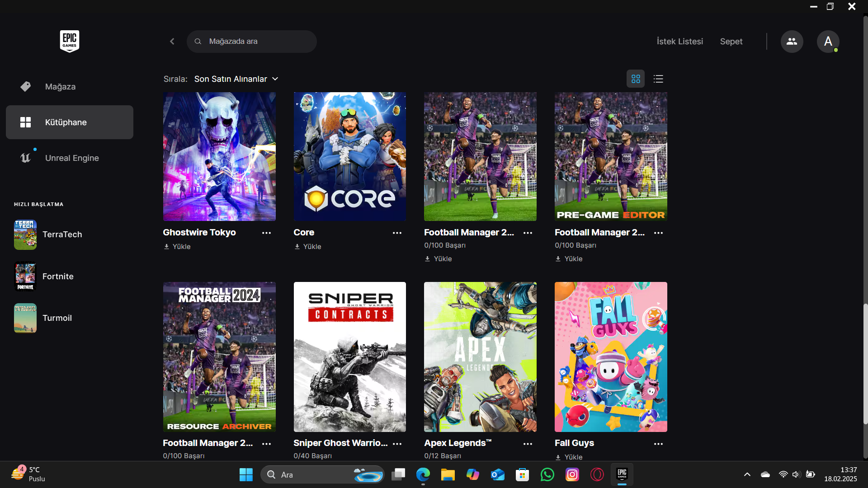Screen dimensions: 868x488
Task: Open the account profile avatar
Action: coord(828,42)
